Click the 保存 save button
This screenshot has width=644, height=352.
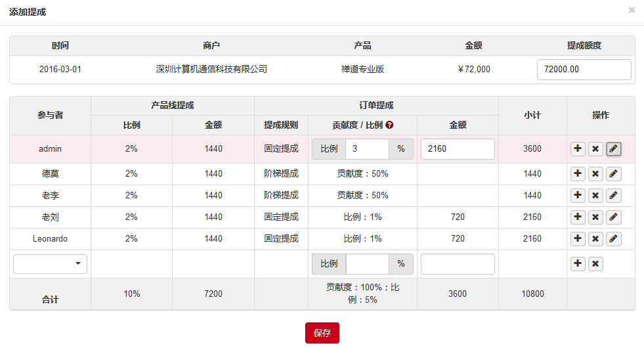point(322,333)
